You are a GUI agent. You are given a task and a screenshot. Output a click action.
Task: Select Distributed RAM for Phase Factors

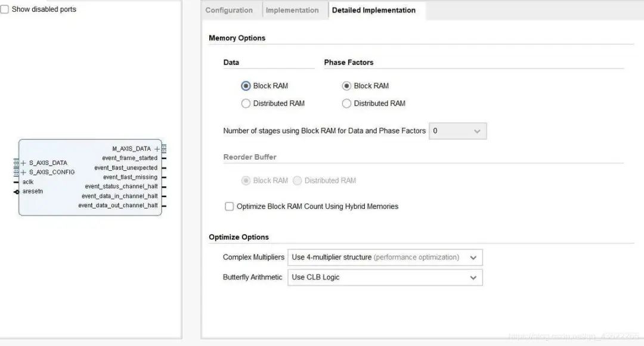346,104
